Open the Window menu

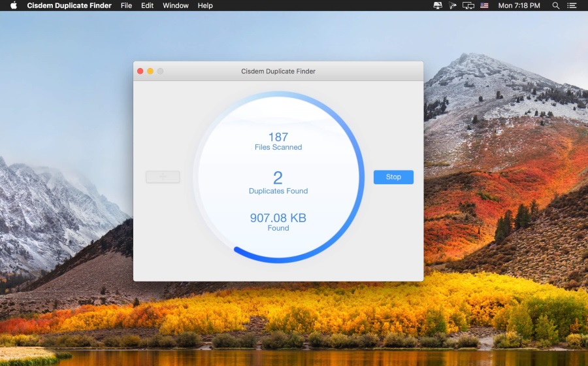[176, 5]
